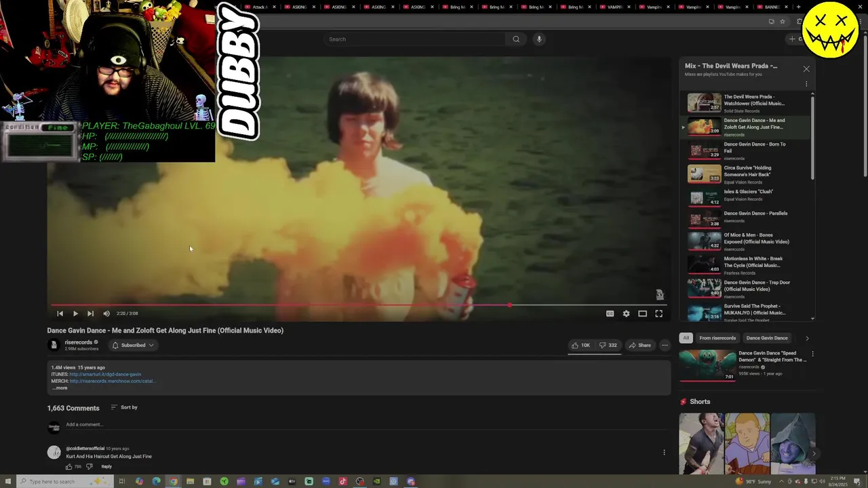The width and height of the screenshot is (868, 488).
Task: Play Of Mice & Men Bones Exposed
Action: (746, 242)
